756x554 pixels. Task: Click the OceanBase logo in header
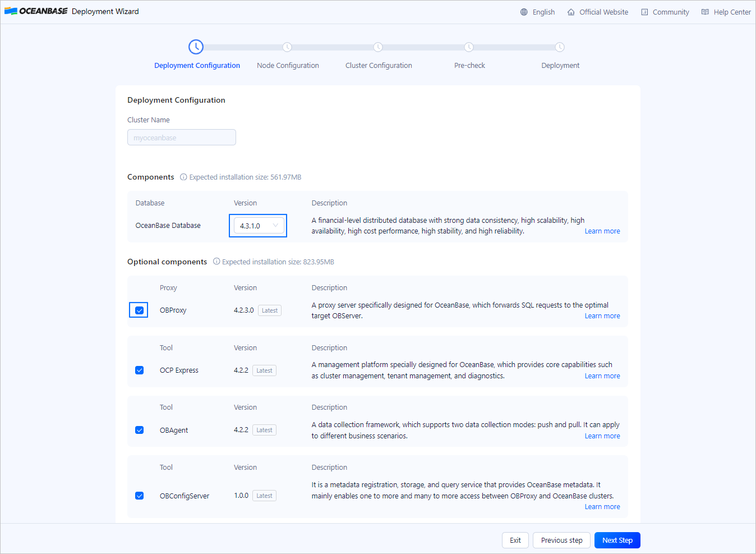pyautogui.click(x=36, y=11)
